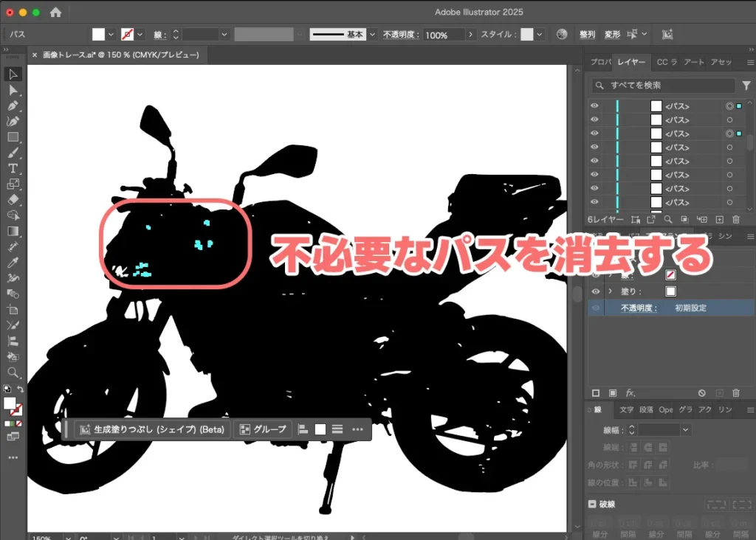The height and width of the screenshot is (540, 756).
Task: Open the 基本 stroke profile dropdown
Action: 372,35
